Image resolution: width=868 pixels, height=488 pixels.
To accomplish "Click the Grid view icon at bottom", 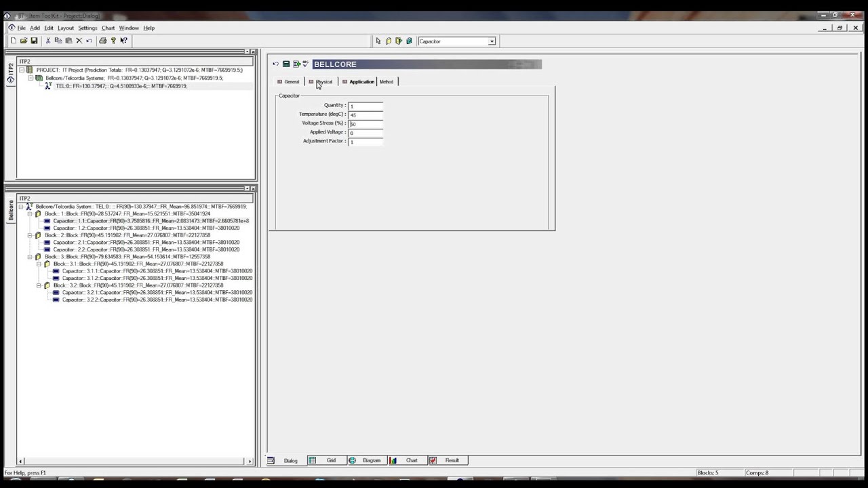I will (x=312, y=461).
